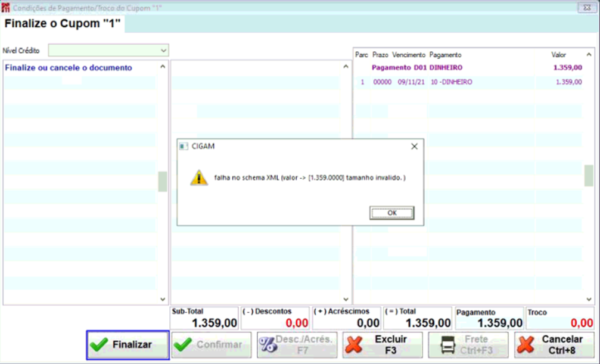Click the yellow warning triangle icon
600x364 pixels.
pyautogui.click(x=199, y=178)
